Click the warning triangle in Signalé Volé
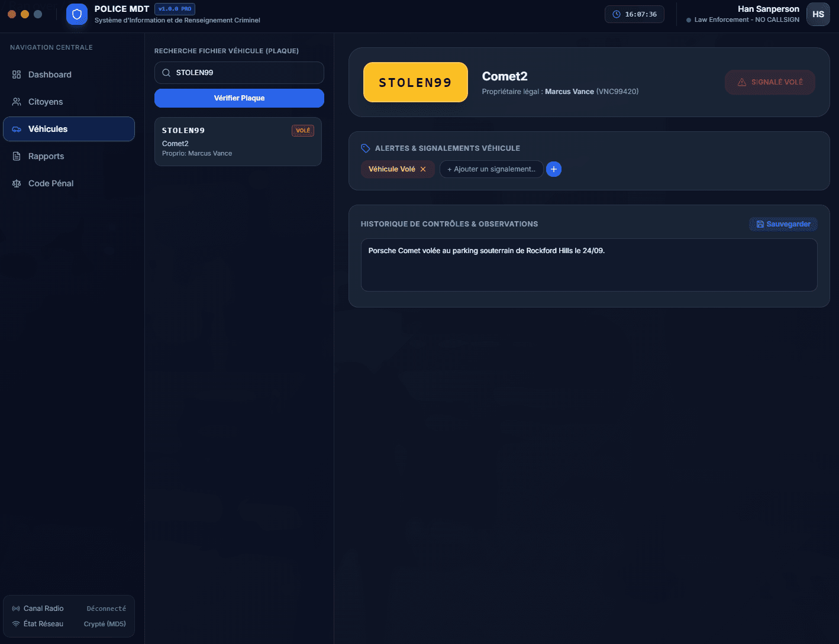Image resolution: width=839 pixels, height=644 pixels. click(x=742, y=82)
